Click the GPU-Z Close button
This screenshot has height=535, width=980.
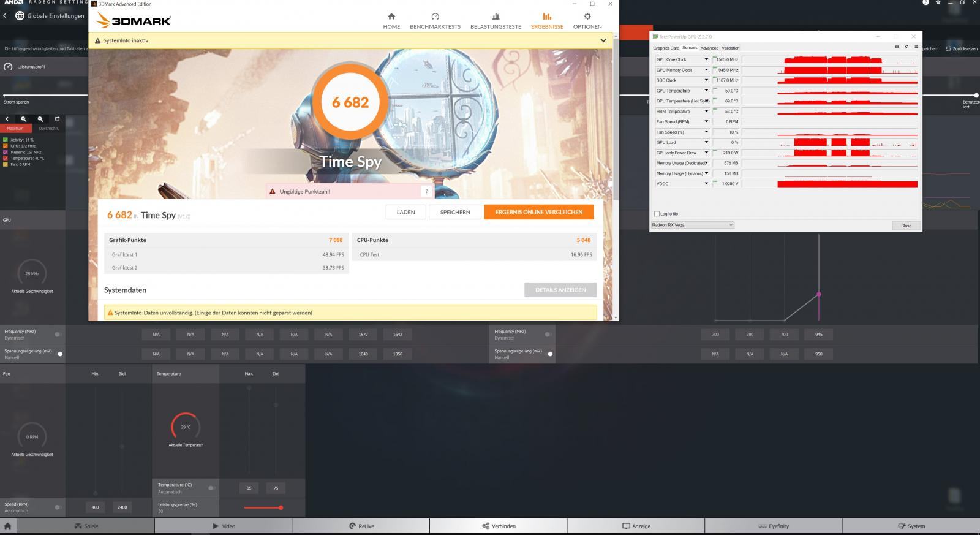click(x=907, y=226)
